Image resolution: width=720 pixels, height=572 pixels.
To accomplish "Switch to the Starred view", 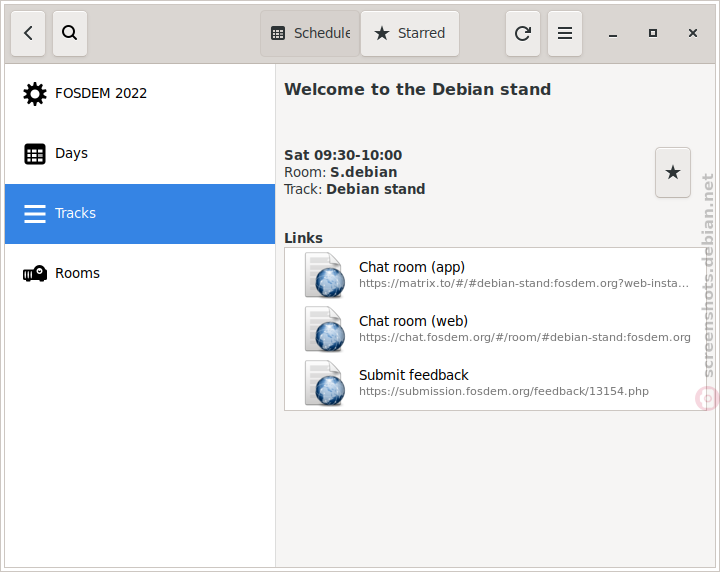I will [410, 34].
